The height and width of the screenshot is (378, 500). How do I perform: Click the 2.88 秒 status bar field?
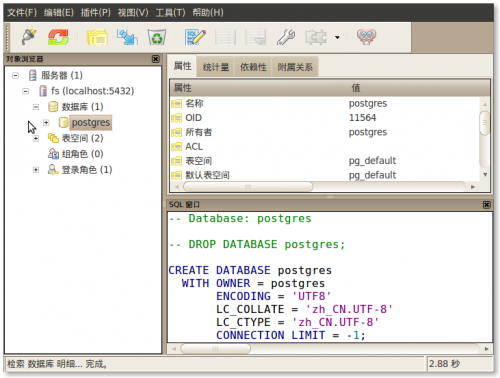click(459, 364)
